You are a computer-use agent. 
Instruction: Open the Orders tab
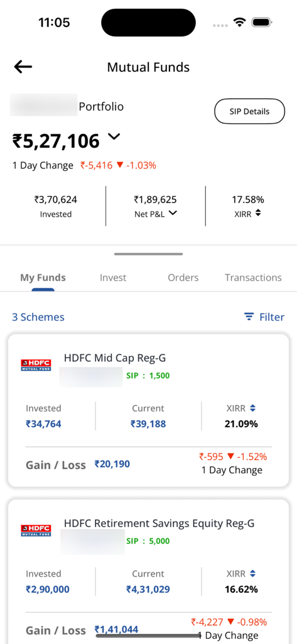click(183, 277)
